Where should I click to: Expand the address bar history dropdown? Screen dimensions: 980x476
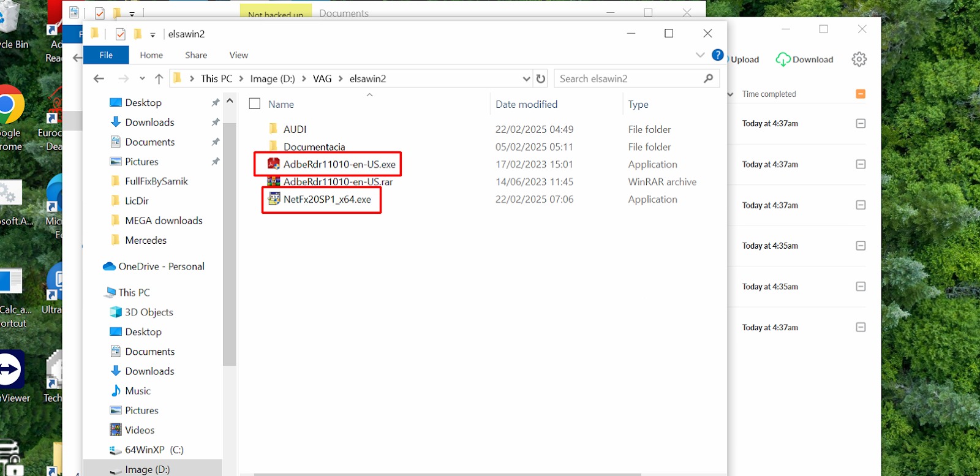(526, 78)
